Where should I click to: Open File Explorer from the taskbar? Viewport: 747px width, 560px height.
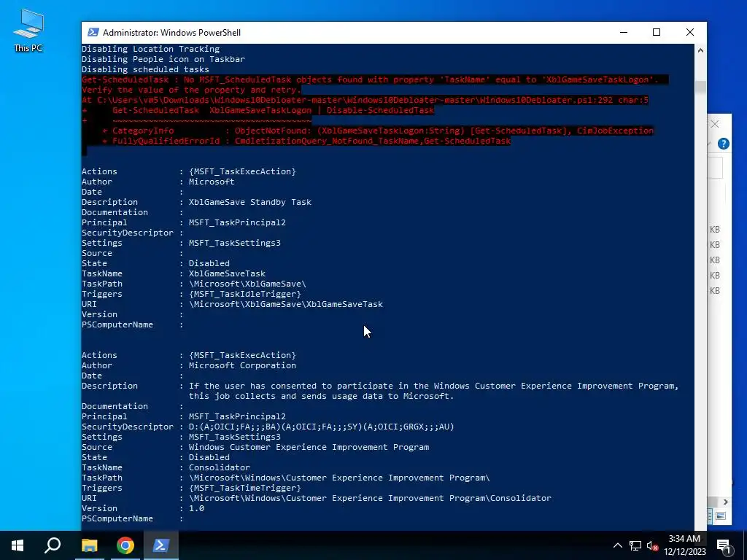pyautogui.click(x=89, y=545)
